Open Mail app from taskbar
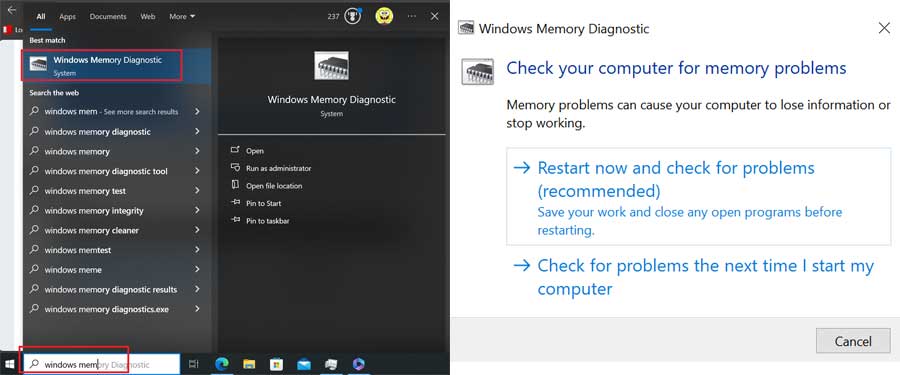The height and width of the screenshot is (375, 900). (x=304, y=364)
